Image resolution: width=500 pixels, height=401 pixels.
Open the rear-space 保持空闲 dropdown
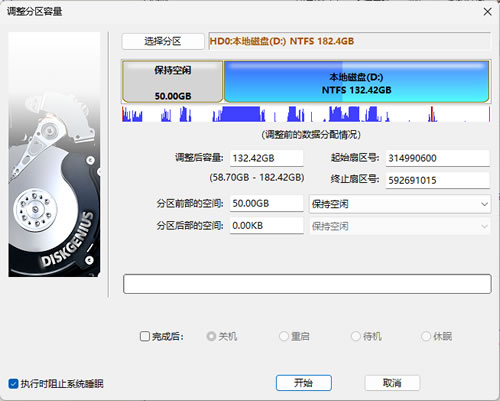400,226
